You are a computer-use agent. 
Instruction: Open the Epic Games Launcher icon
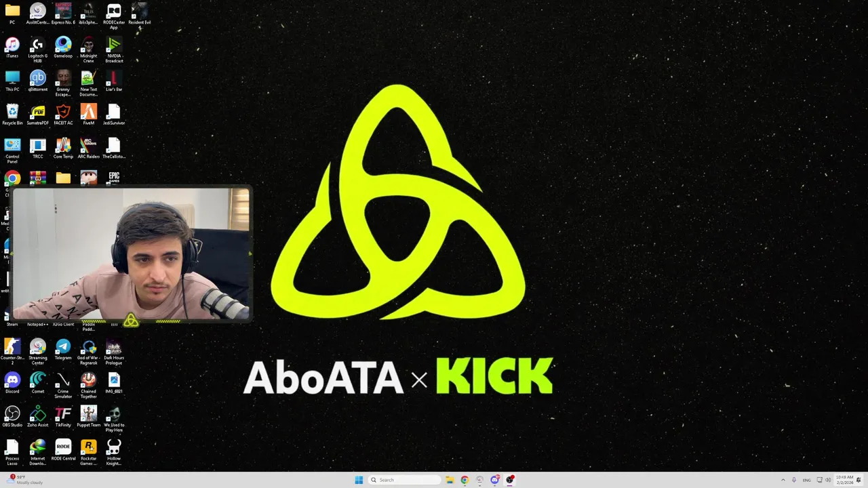point(114,178)
